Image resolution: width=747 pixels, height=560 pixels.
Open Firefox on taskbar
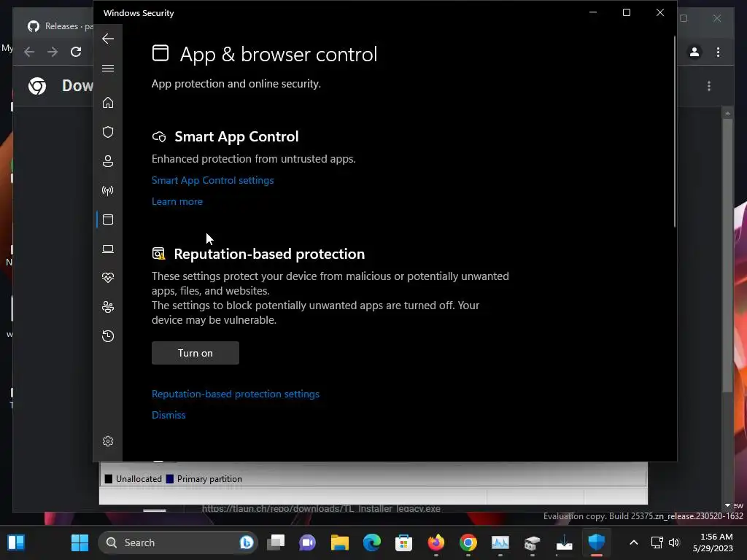pyautogui.click(x=436, y=542)
